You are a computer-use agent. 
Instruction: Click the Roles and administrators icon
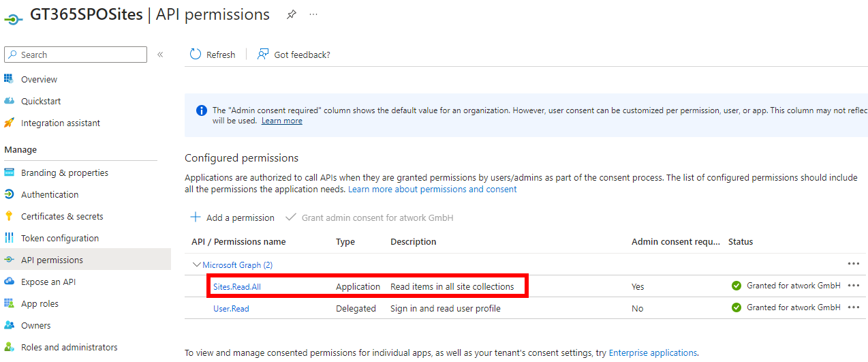(x=9, y=347)
